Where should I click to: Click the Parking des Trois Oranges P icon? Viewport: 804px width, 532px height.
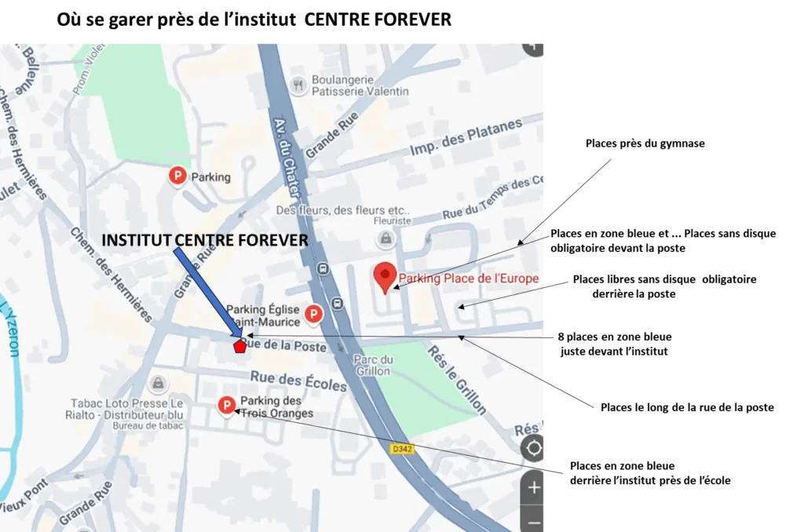coord(227,405)
